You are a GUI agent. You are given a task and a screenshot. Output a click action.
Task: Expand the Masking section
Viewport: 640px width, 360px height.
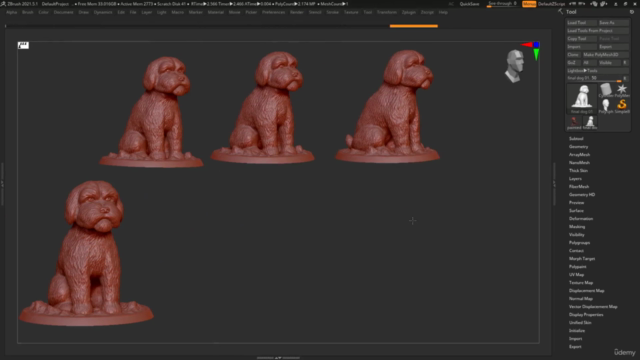[577, 227]
